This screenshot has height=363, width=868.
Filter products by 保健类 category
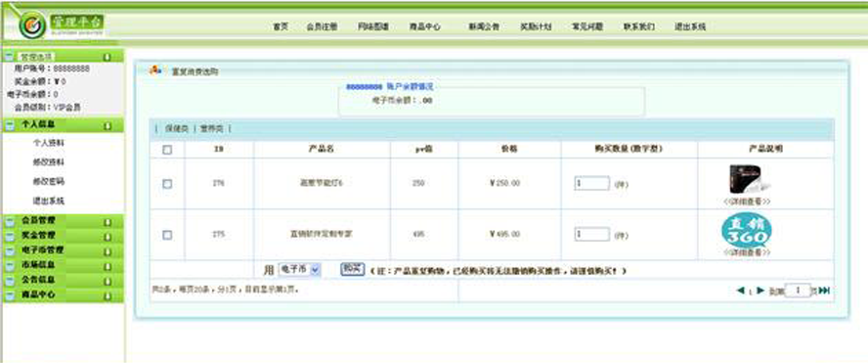pyautogui.click(x=177, y=128)
